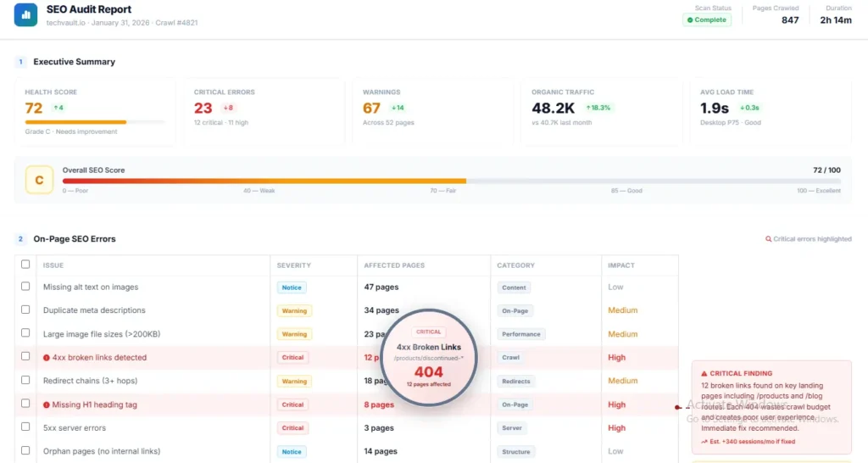Check the Redirect chains row checkbox
The image size is (868, 463).
tap(25, 380)
